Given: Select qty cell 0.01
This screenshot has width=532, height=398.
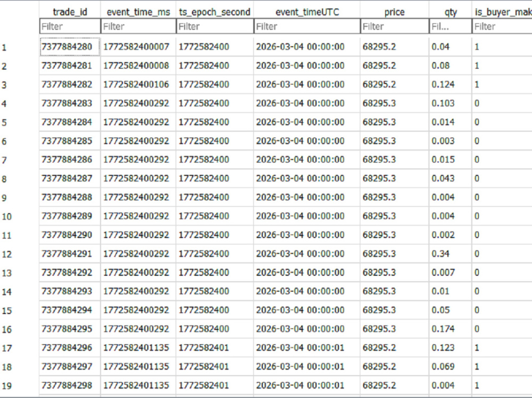Looking at the screenshot, I should tap(451, 291).
